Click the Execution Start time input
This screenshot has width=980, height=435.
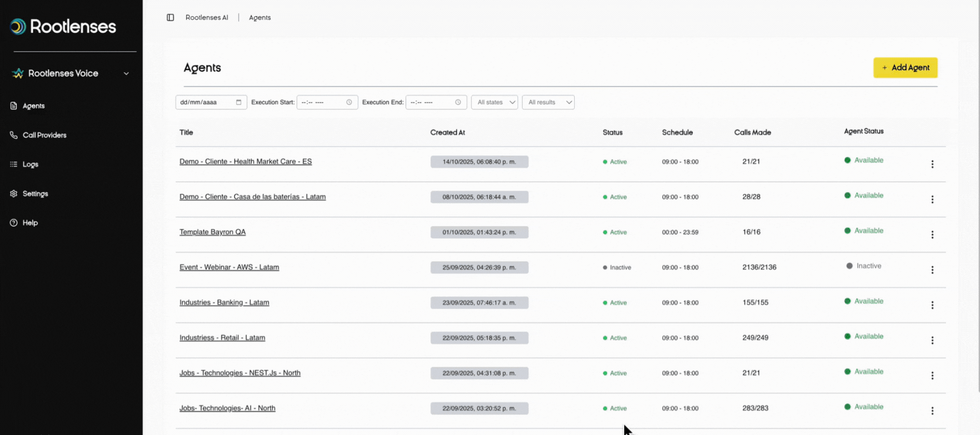(x=321, y=102)
